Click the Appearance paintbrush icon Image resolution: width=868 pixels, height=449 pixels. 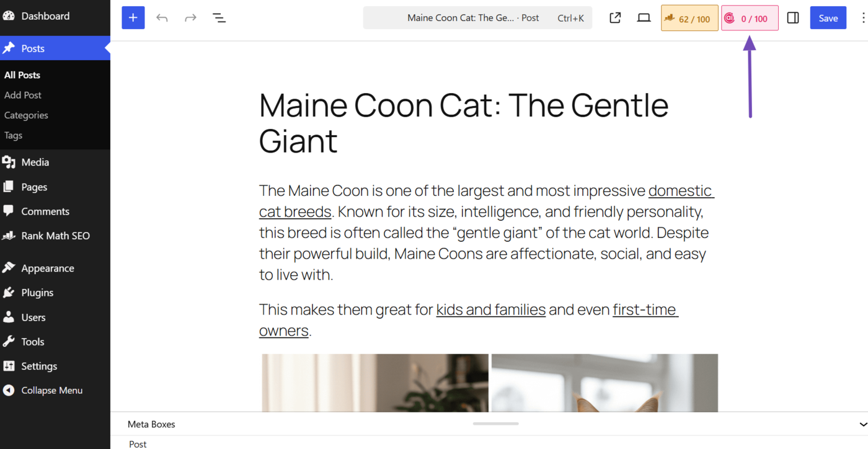coord(8,268)
